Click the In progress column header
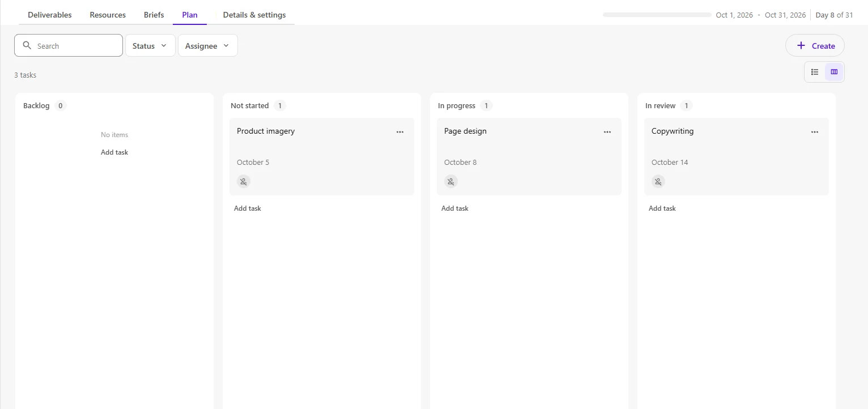This screenshot has width=868, height=409. (x=457, y=105)
